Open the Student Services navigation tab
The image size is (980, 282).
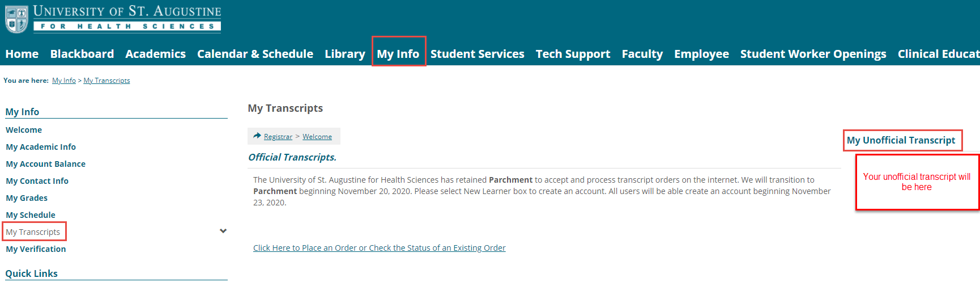pyautogui.click(x=478, y=54)
